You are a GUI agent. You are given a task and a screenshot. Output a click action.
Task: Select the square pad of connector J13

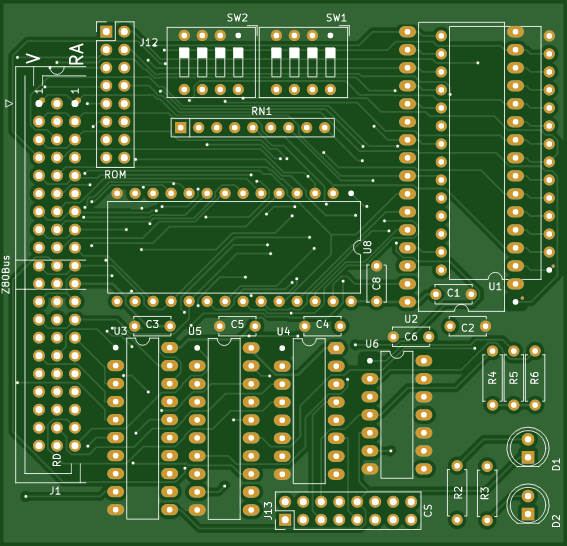pos(285,520)
